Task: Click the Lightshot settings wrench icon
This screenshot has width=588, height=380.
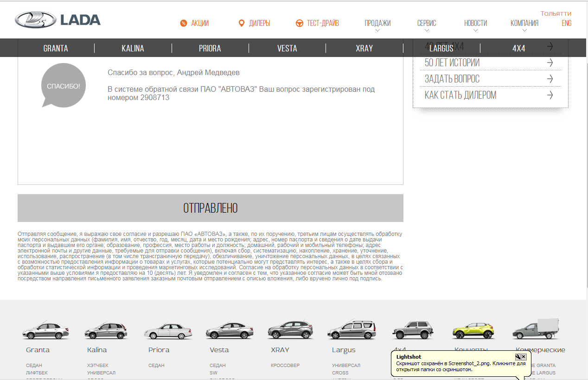Action: tap(518, 357)
